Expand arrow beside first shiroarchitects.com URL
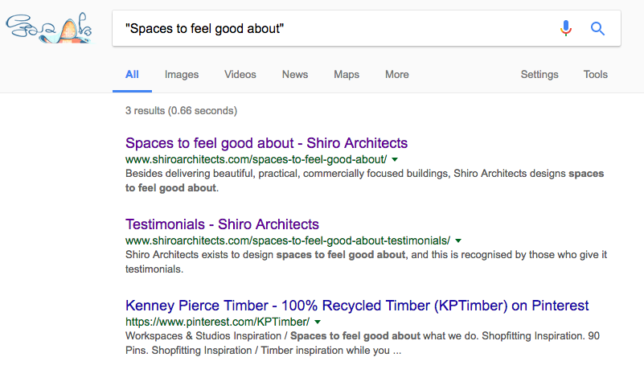The width and height of the screenshot is (644, 382). coord(395,159)
